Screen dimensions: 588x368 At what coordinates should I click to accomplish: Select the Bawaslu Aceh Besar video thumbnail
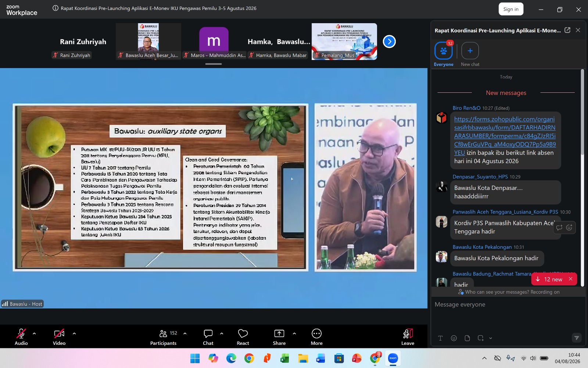pos(148,42)
